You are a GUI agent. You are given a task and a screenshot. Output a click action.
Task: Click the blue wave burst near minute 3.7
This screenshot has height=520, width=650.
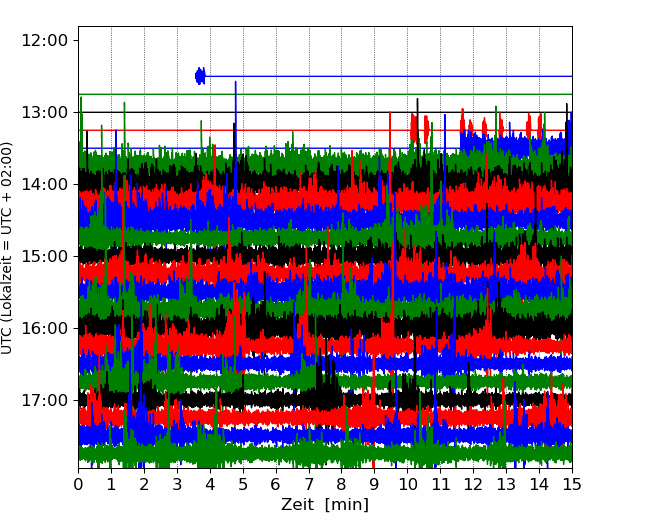tap(200, 76)
